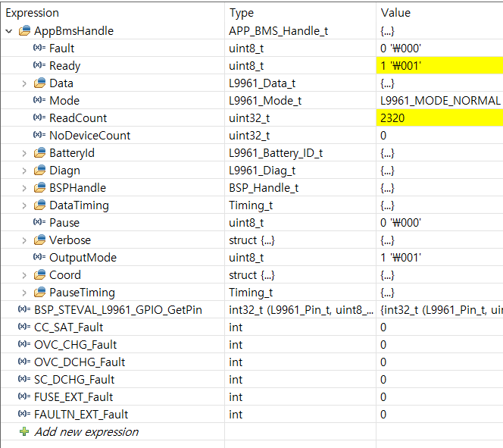Click the AppBmsHandle struct icon
Screen dimensions: 503x448
(25, 31)
